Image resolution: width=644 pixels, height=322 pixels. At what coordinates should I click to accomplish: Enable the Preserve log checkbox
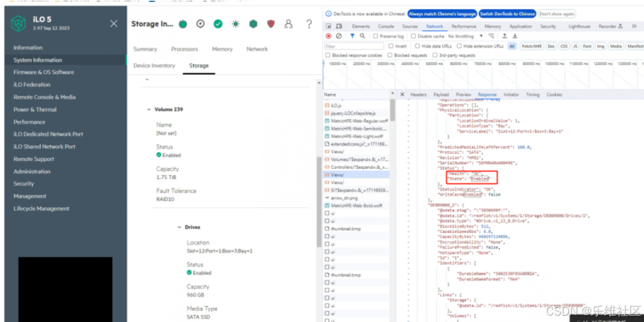[x=375, y=36]
